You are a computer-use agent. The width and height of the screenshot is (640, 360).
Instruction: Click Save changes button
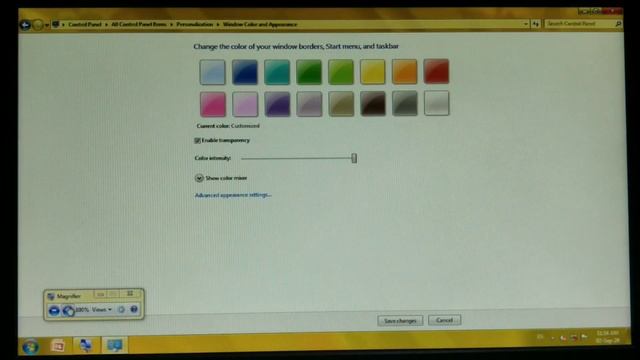pos(400,321)
